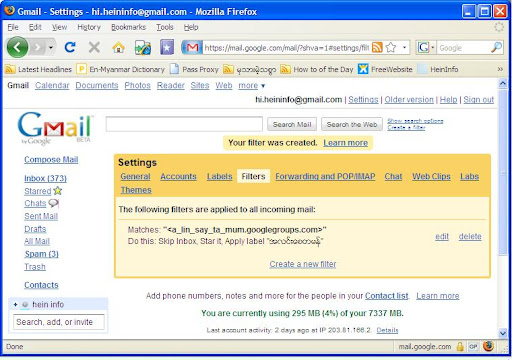
Task: Open the File menu
Action: tap(13, 27)
